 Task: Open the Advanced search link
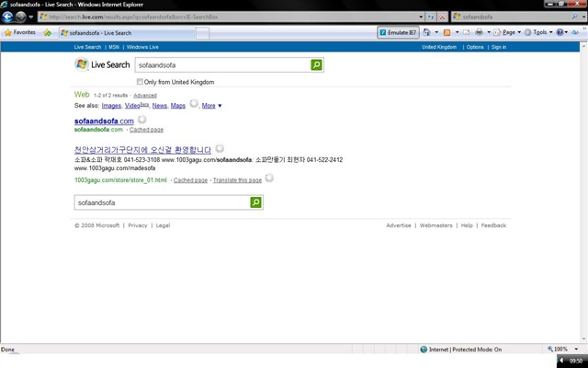click(145, 96)
